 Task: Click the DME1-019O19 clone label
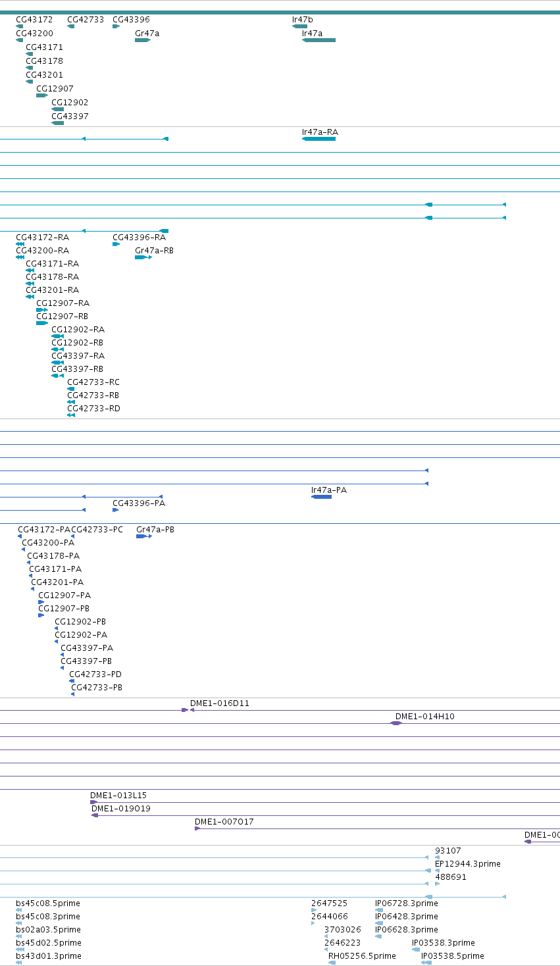click(121, 809)
